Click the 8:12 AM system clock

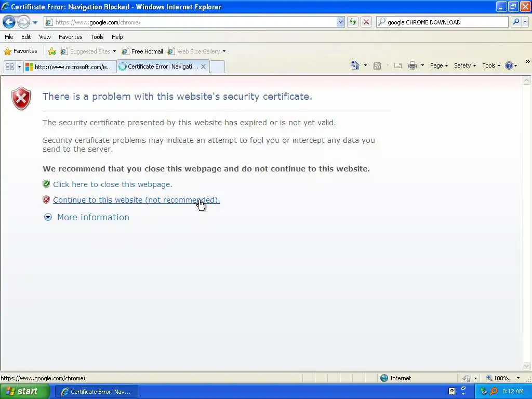513,392
